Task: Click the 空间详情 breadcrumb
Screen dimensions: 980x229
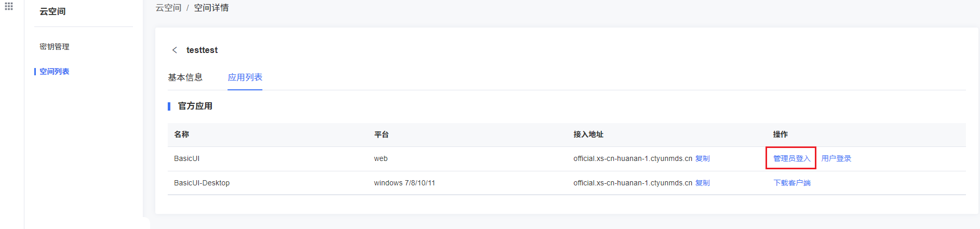Action: click(x=211, y=8)
